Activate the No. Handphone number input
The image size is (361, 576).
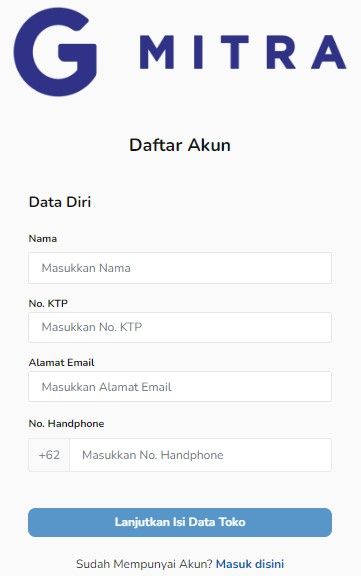tap(201, 455)
